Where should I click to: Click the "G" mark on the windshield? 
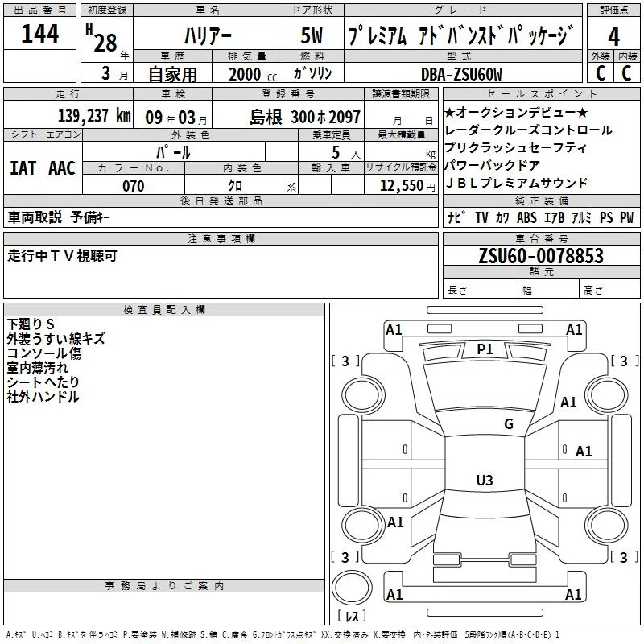pyautogui.click(x=509, y=423)
